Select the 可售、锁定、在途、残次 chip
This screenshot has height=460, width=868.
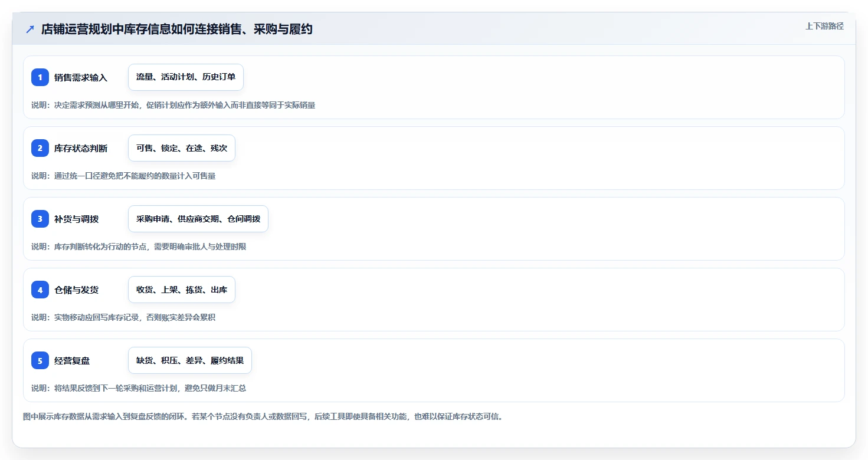coord(182,148)
